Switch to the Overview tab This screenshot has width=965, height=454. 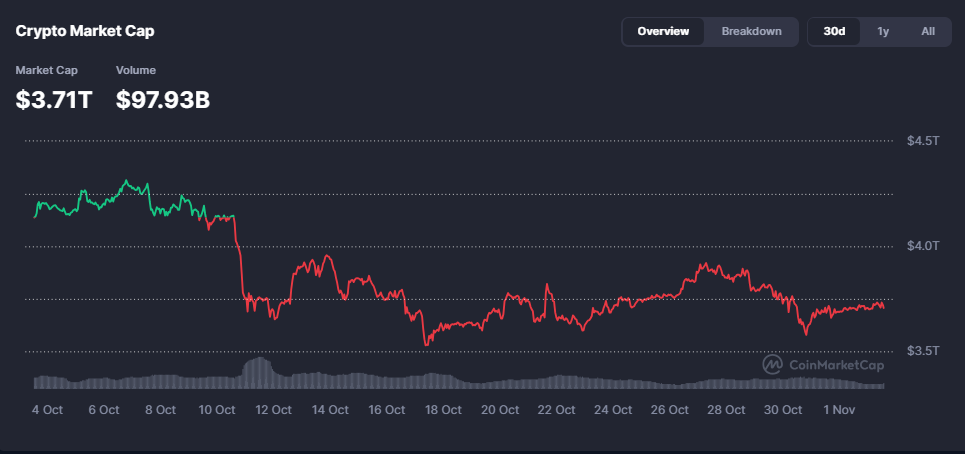(663, 31)
